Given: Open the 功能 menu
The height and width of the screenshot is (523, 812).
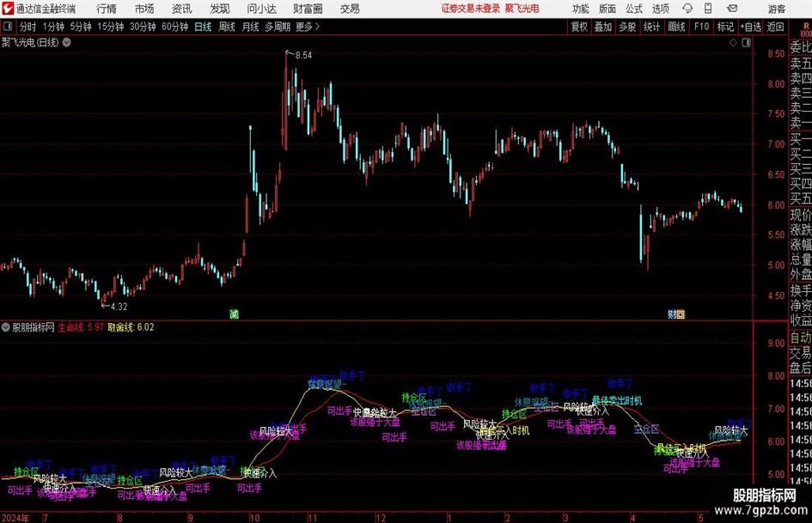Looking at the screenshot, I should click(x=580, y=9).
